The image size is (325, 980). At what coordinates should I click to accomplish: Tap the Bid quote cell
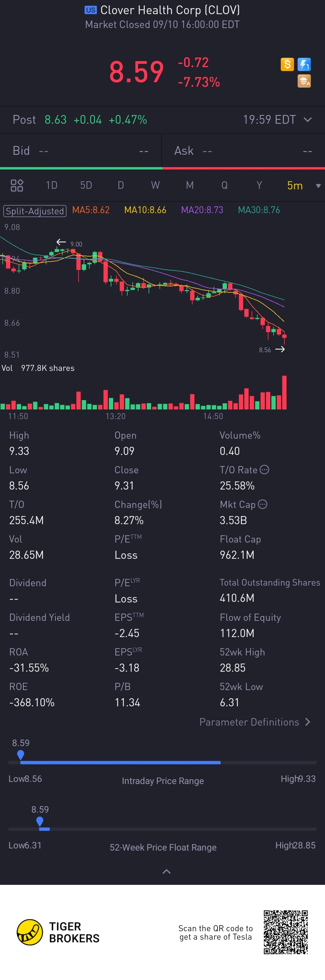point(81,151)
